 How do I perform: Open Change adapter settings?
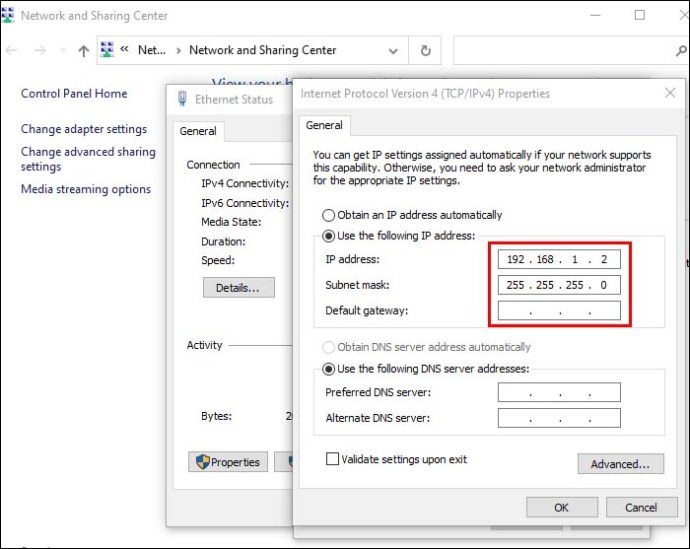tap(84, 129)
